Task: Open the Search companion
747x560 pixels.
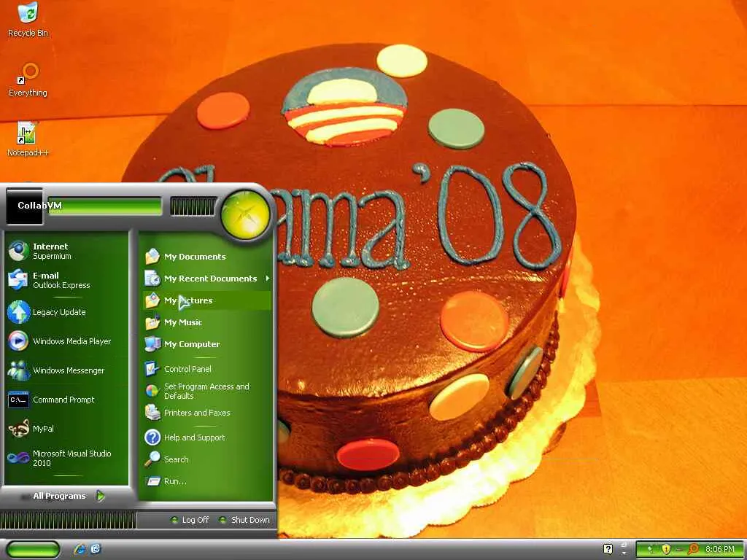Action: [206, 459]
